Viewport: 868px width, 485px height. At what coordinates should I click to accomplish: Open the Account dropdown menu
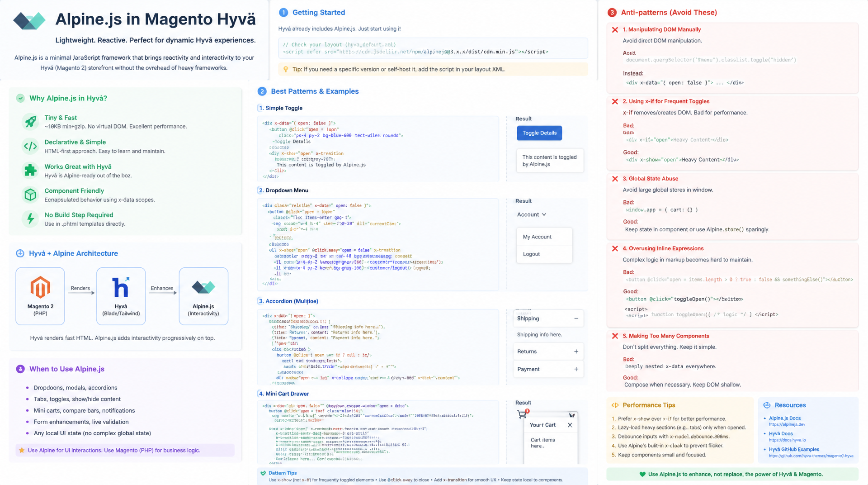pos(532,214)
